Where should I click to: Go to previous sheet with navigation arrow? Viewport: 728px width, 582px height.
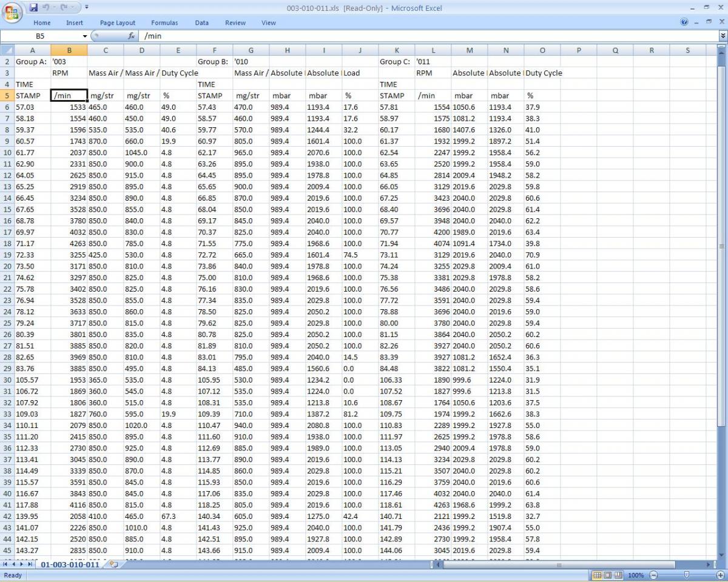coord(15,564)
